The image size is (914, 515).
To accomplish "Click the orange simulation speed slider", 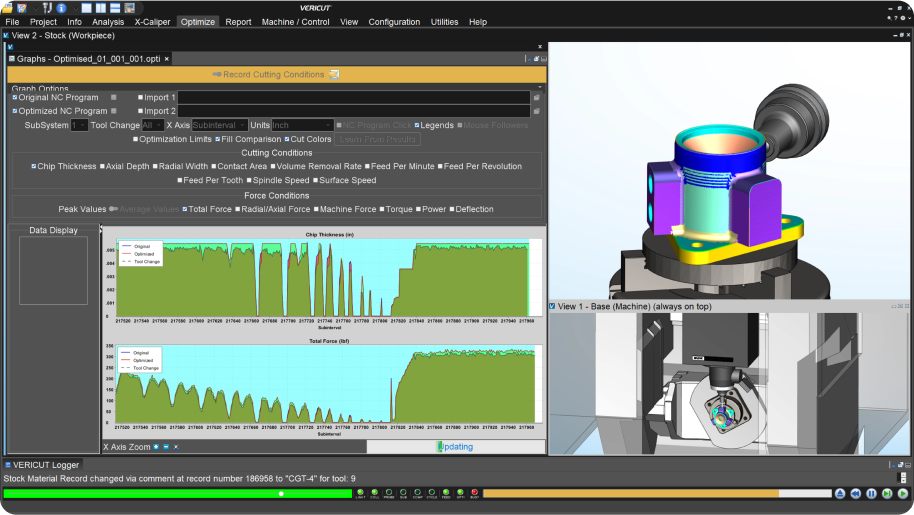I will pyautogui.click(x=630, y=493).
